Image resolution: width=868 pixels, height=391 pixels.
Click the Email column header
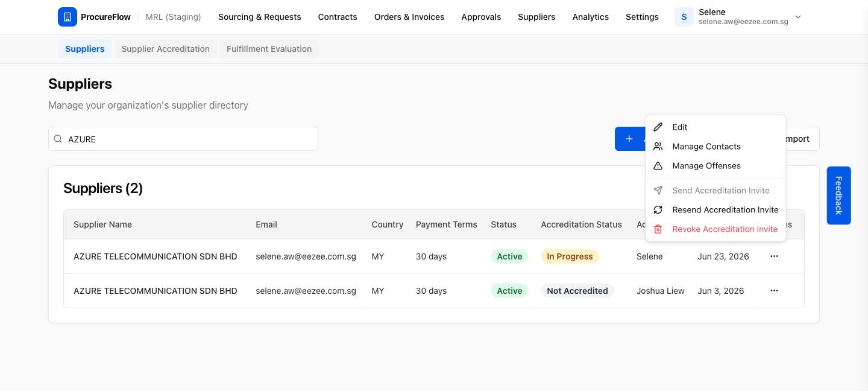[266, 224]
